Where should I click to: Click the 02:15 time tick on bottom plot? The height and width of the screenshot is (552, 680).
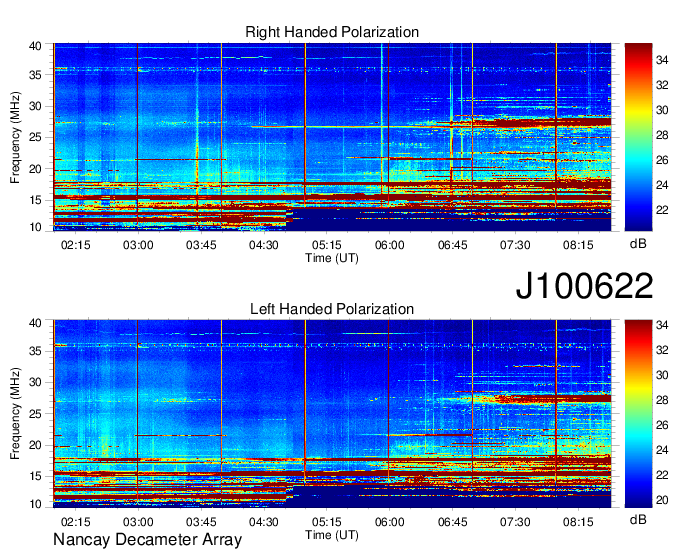point(75,522)
